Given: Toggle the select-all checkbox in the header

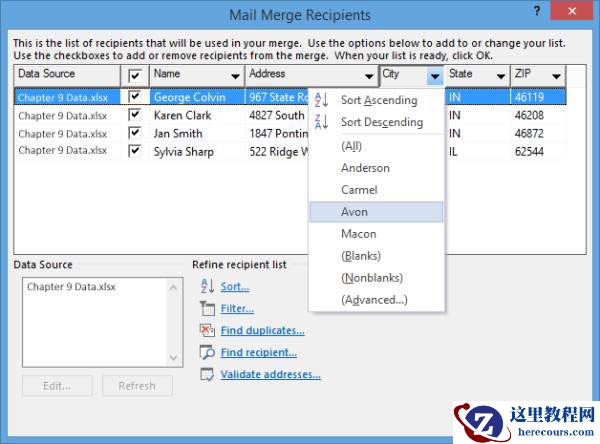Looking at the screenshot, I should pyautogui.click(x=135, y=75).
